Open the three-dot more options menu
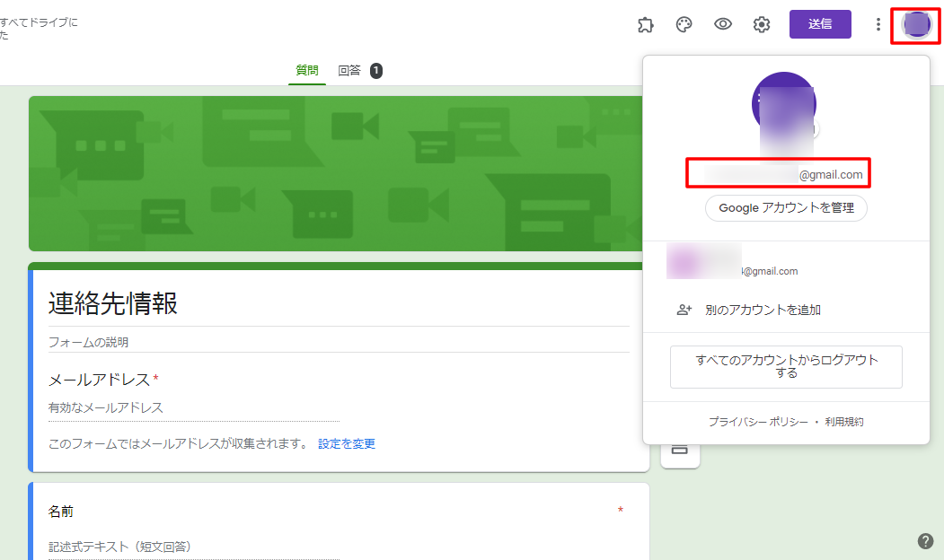Image resolution: width=944 pixels, height=560 pixels. [x=878, y=25]
